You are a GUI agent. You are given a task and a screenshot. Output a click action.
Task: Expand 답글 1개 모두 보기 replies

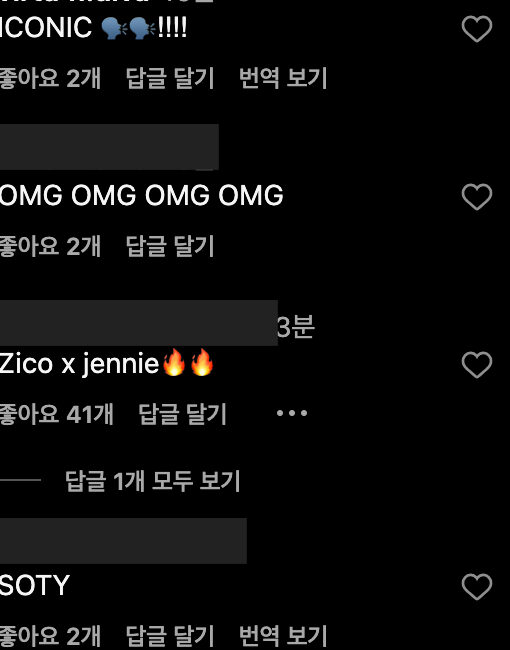[x=153, y=481]
